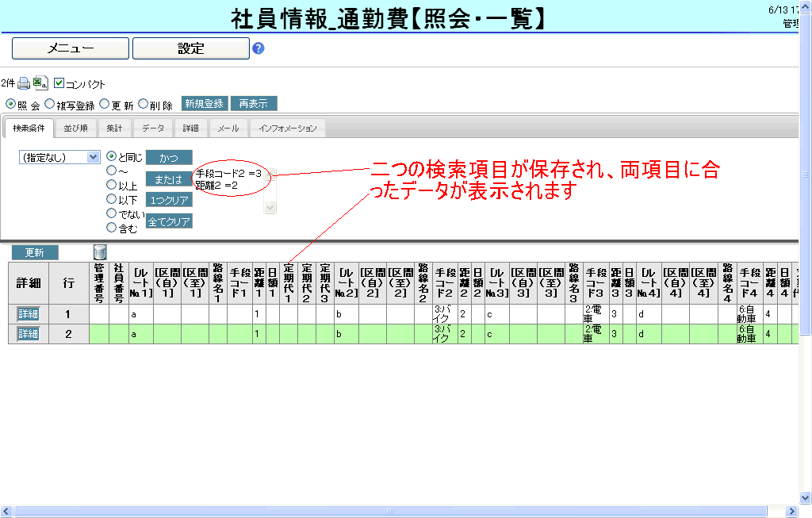Open help via the blue question mark icon

258,48
